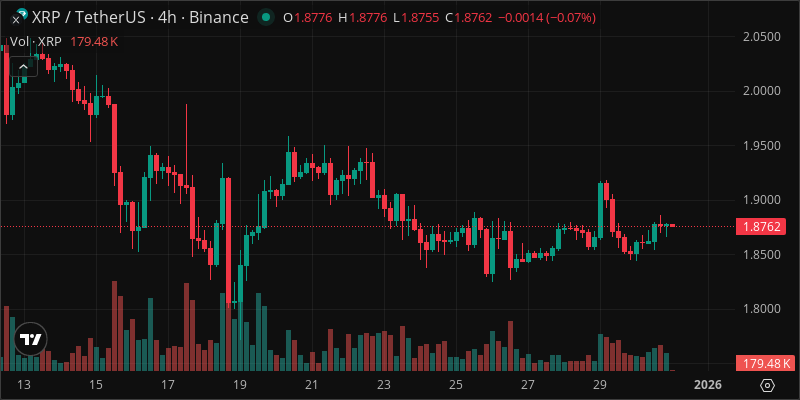Click the 179.48 K value in the Vol legend
Screen dimensions: 800x400
click(94, 42)
